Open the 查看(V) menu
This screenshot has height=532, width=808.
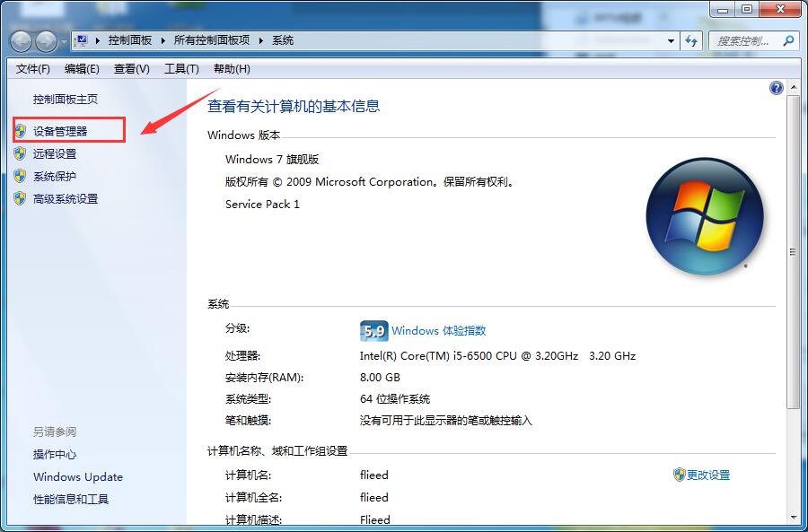point(132,68)
